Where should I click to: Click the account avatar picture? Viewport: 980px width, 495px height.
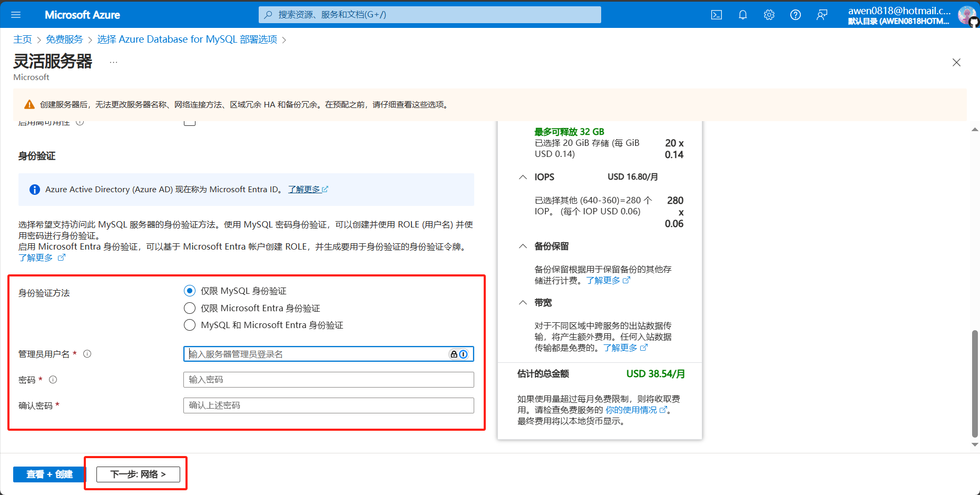coord(967,15)
